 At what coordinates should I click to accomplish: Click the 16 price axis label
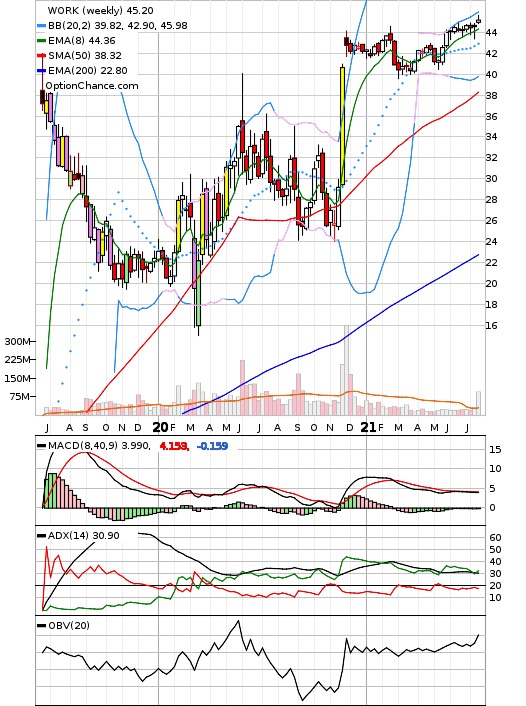491,326
